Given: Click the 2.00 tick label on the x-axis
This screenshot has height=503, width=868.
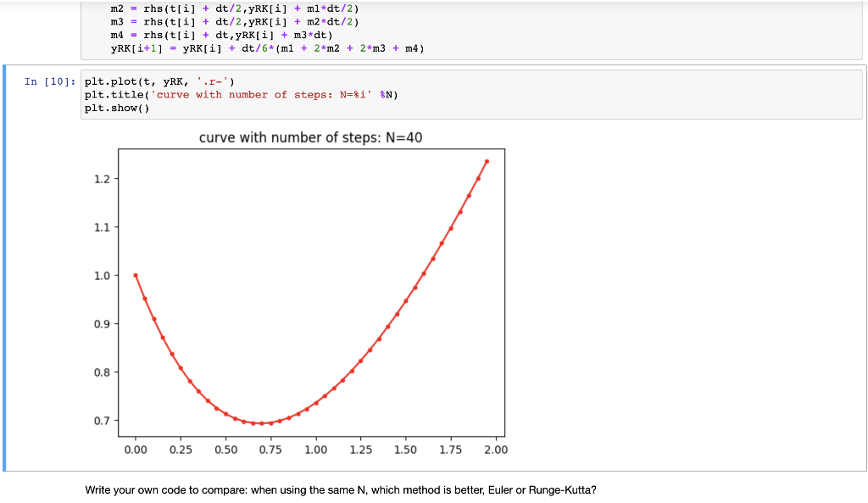Looking at the screenshot, I should [496, 450].
